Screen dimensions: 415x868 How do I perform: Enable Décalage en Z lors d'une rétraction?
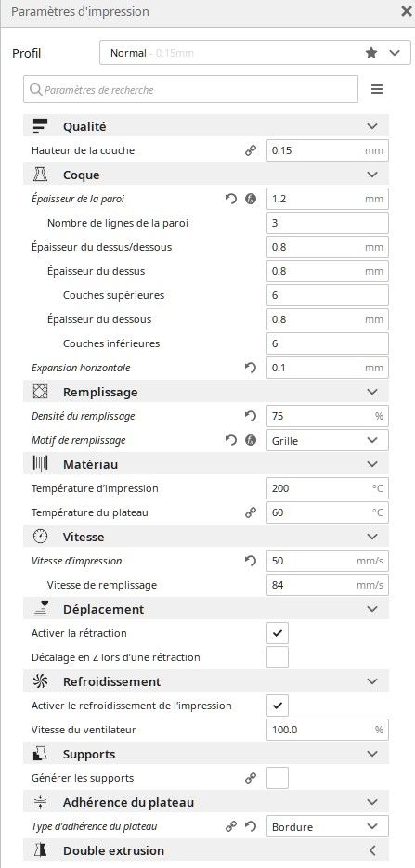(x=278, y=657)
